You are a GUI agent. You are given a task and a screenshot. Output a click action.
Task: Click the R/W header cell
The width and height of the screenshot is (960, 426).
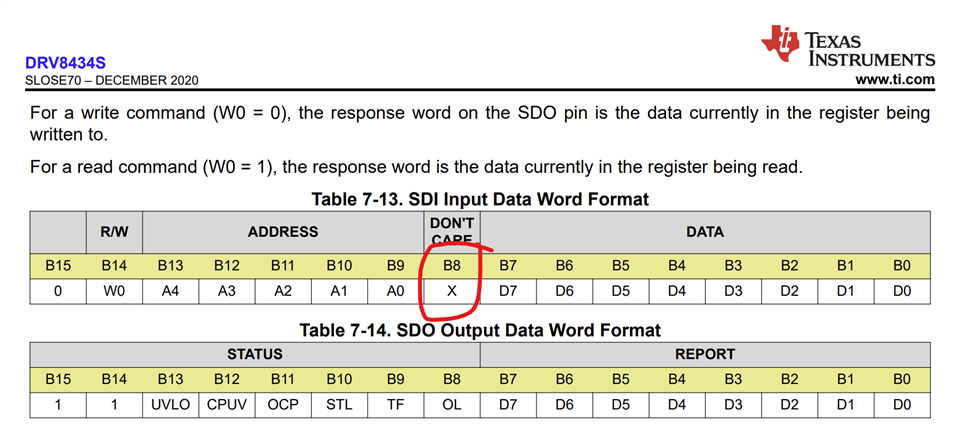pos(114,232)
